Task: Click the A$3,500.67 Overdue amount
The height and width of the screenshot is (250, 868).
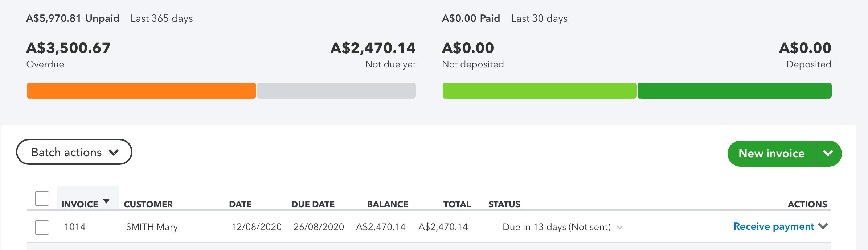Action: (x=68, y=48)
